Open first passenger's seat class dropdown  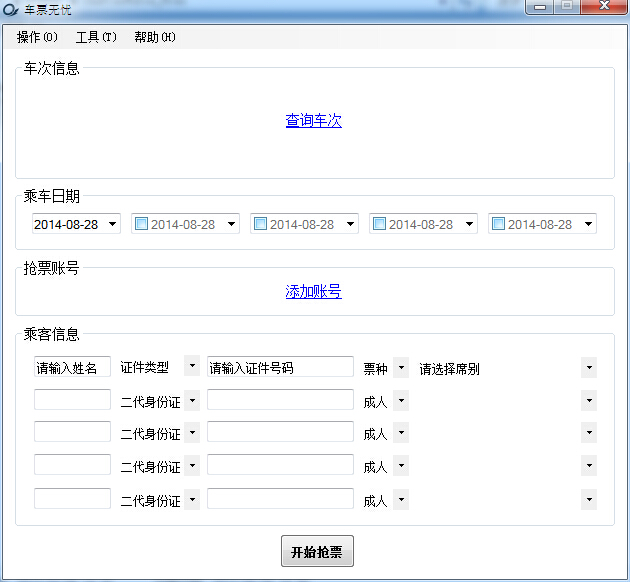tap(589, 400)
